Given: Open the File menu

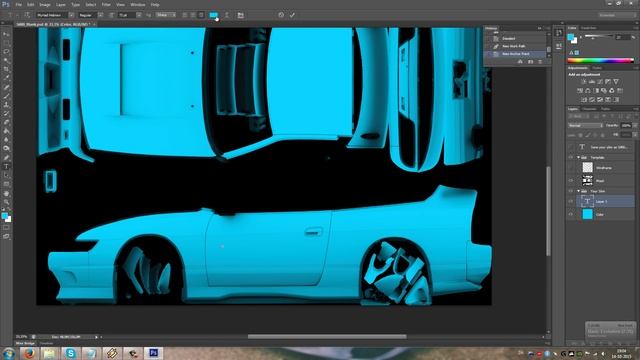Looking at the screenshot, I should 19,4.
